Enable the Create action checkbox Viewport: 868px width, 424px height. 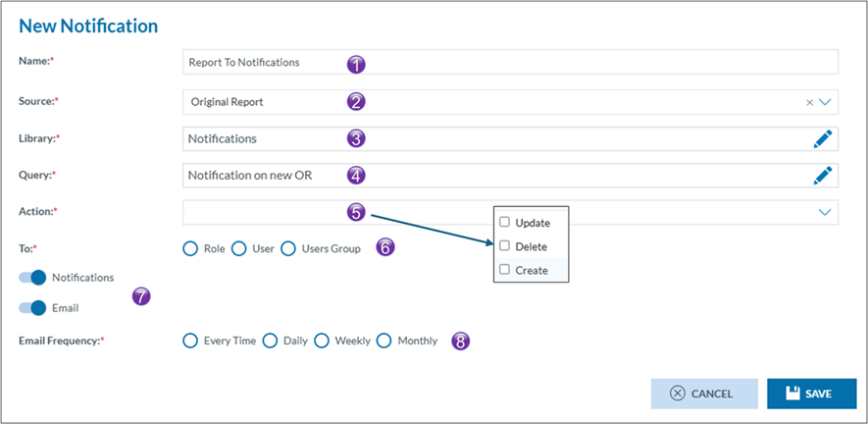click(x=504, y=270)
